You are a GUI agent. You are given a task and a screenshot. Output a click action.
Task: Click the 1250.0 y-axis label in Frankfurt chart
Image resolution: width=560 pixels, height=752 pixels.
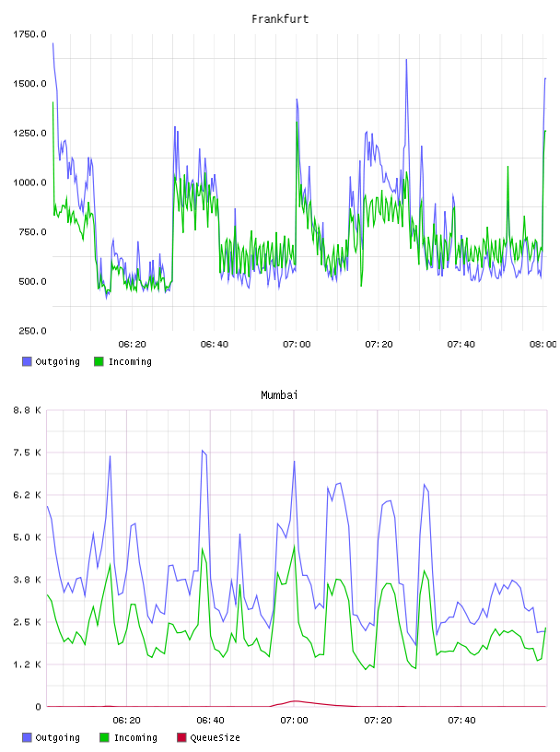(29, 133)
